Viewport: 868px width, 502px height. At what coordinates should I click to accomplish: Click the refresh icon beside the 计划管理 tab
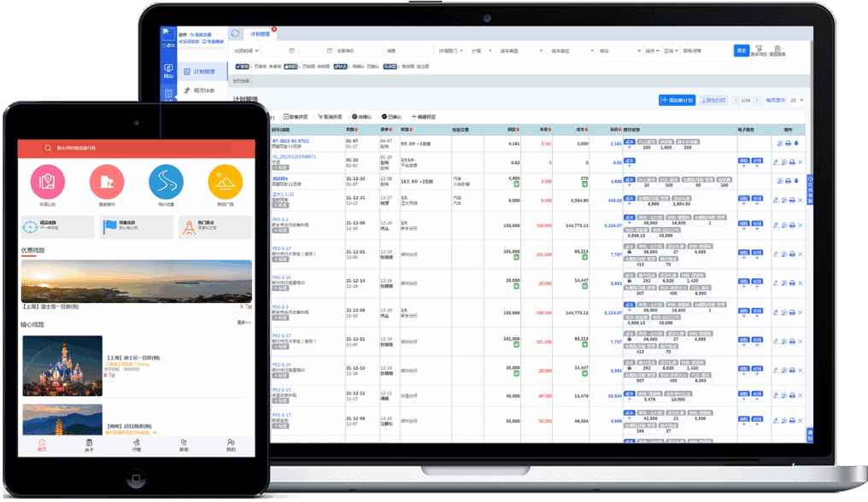click(235, 34)
